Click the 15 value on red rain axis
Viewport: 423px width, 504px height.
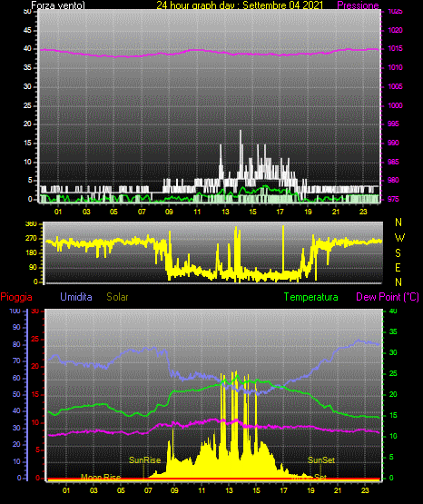click(35, 394)
